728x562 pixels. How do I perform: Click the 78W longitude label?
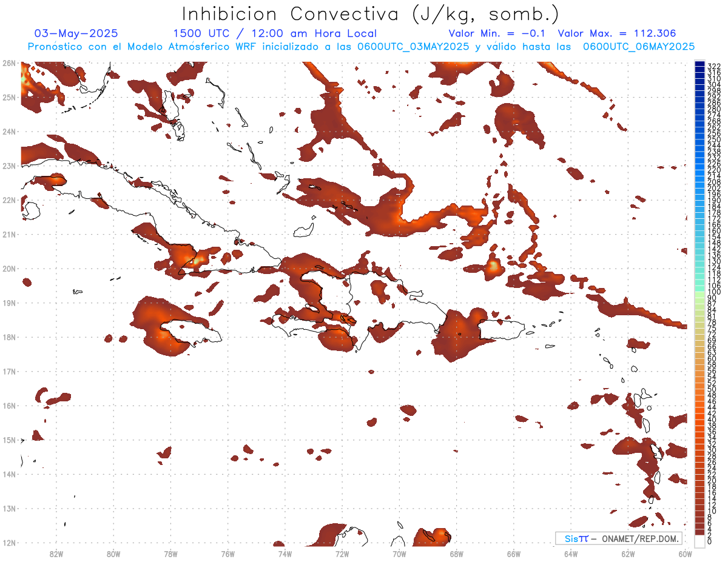point(170,554)
